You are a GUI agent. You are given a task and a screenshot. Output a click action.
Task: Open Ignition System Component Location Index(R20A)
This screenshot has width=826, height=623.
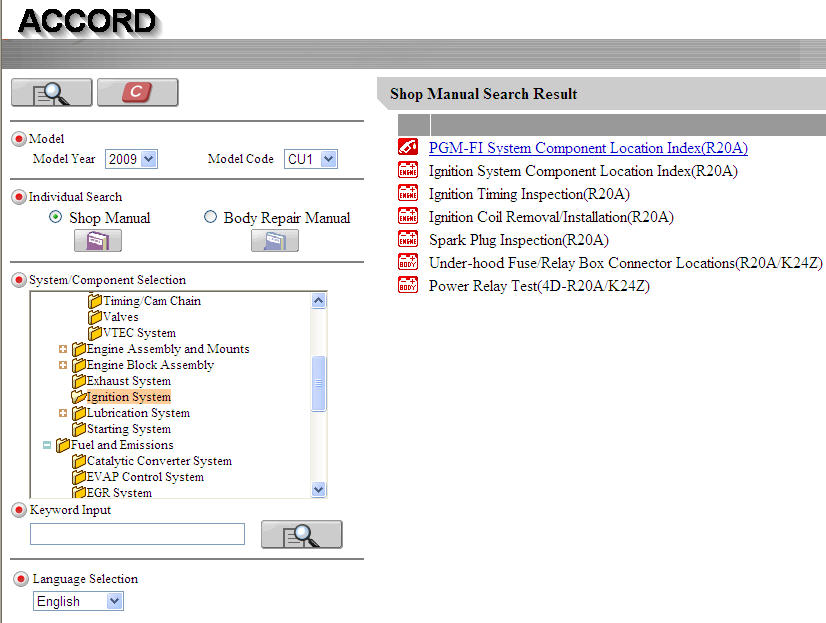point(583,171)
